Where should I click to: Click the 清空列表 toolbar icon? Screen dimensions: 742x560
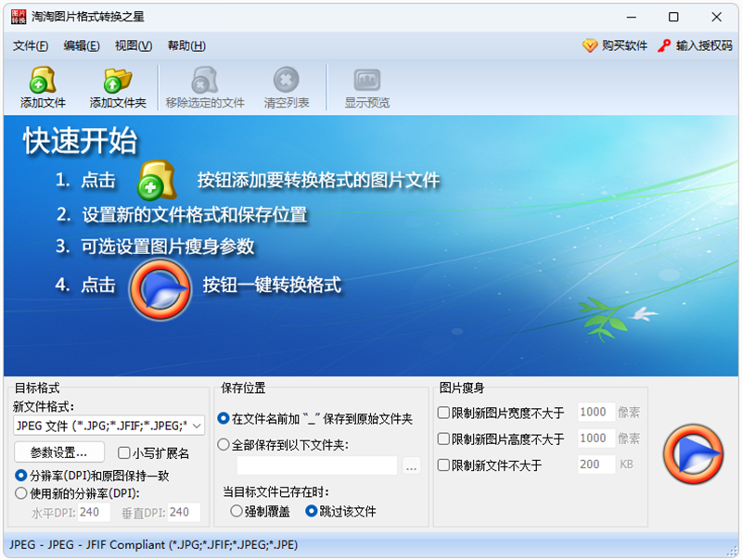pos(287,80)
